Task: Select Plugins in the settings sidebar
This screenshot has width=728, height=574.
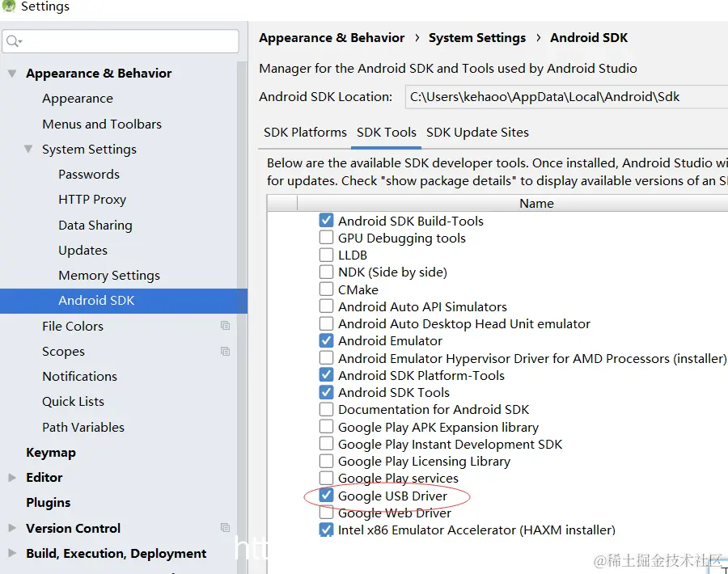Action: [49, 503]
